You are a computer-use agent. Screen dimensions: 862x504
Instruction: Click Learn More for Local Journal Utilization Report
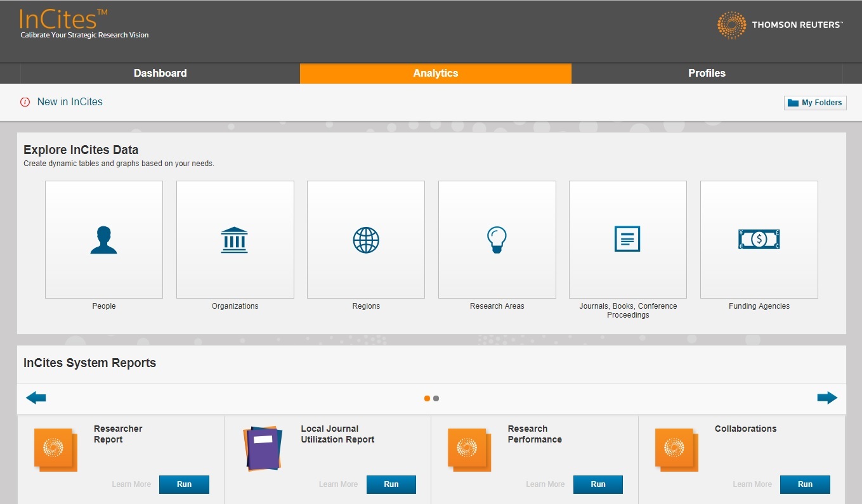(x=338, y=484)
